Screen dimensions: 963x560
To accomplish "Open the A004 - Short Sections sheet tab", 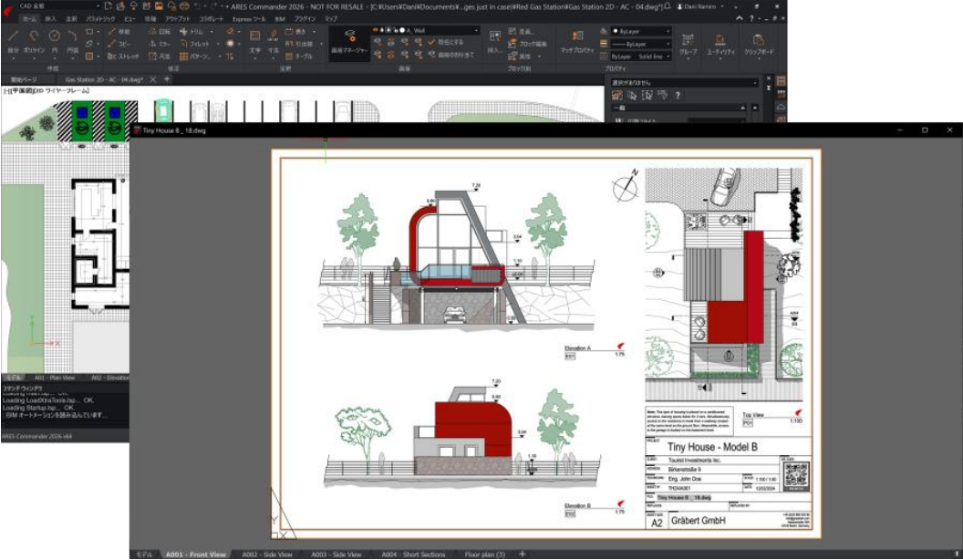I will [x=413, y=555].
